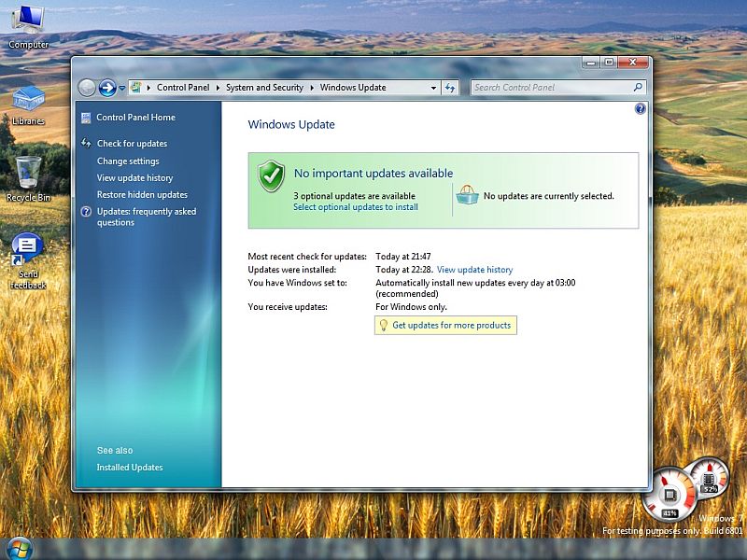Select Windows Update in breadcrumb

[353, 88]
